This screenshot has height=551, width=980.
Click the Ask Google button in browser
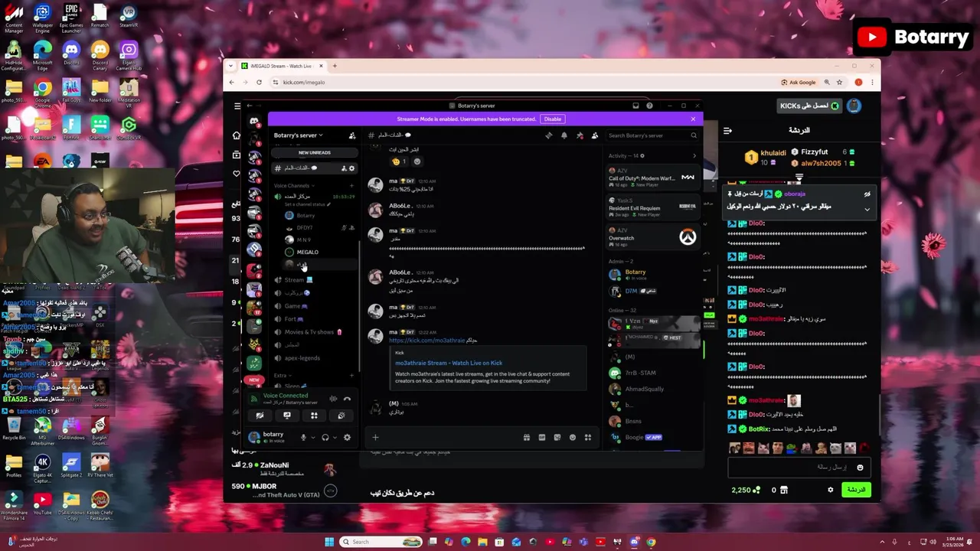tap(799, 82)
